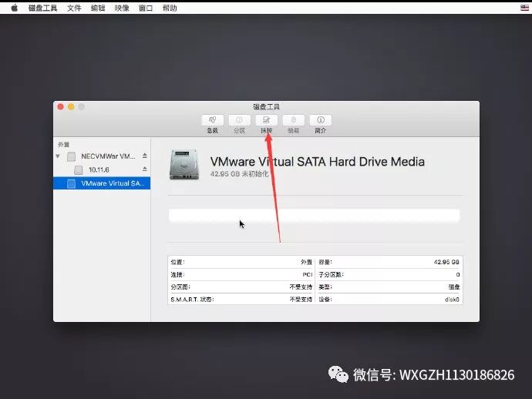Click the 位置 value 外置

(x=306, y=262)
